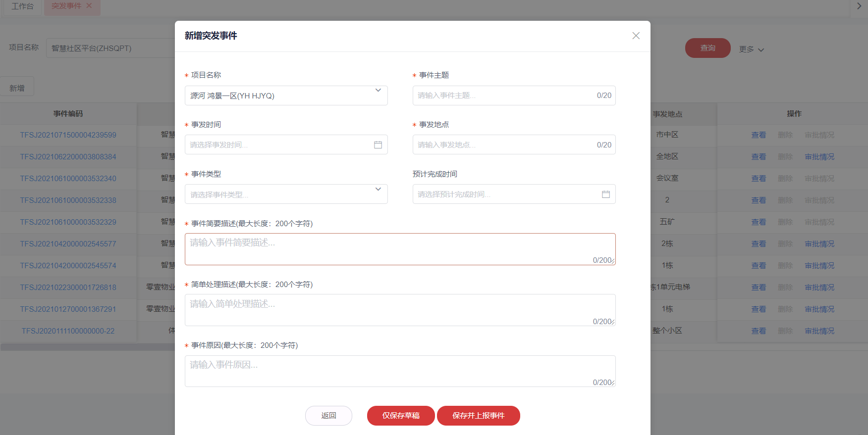
Task: Open event TFSJ2021061000003532329
Action: 68,222
